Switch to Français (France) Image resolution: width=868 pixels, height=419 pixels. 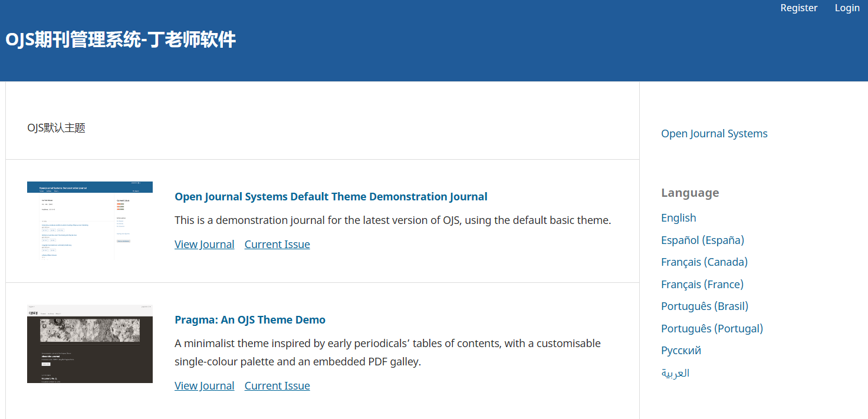pos(702,284)
